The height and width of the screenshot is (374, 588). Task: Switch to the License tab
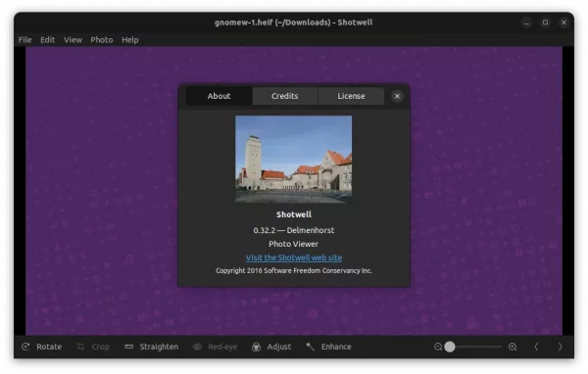(x=351, y=96)
